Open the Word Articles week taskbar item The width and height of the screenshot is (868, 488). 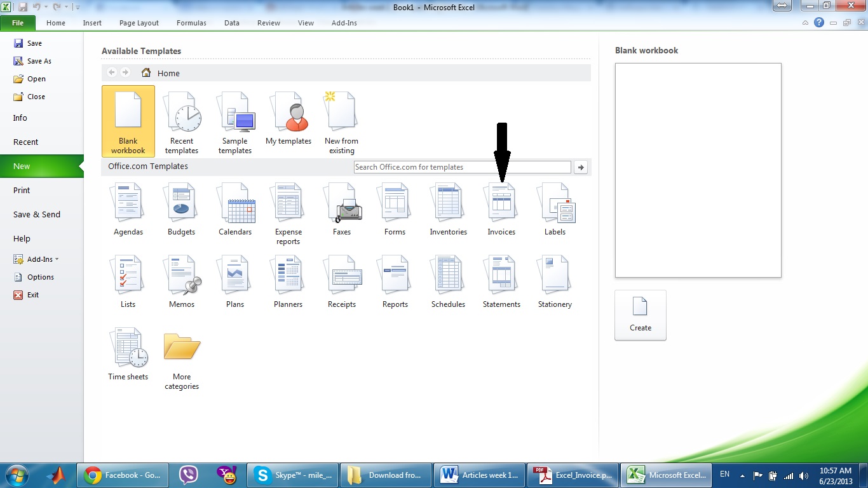pos(480,475)
